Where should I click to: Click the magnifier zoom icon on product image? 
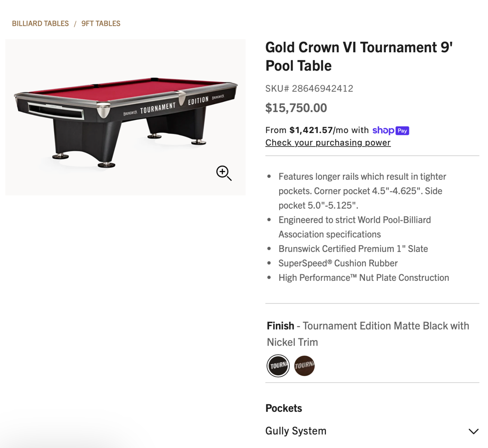tap(224, 173)
